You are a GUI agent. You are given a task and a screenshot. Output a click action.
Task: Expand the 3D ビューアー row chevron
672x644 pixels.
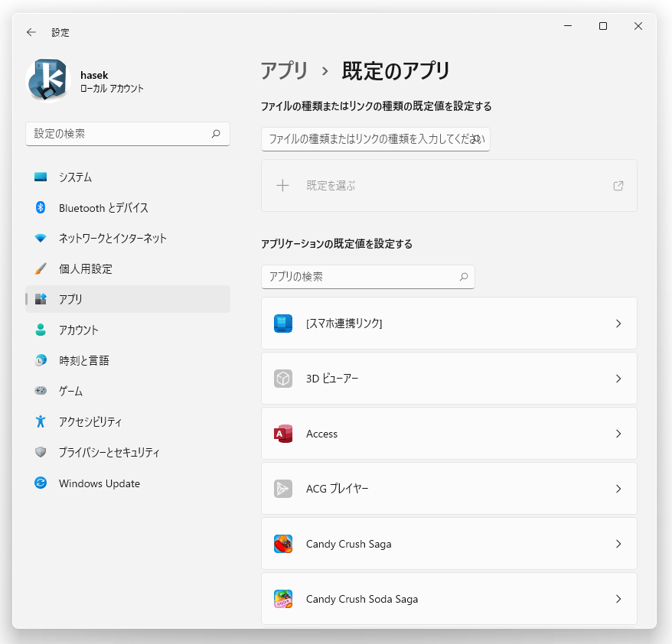point(618,379)
